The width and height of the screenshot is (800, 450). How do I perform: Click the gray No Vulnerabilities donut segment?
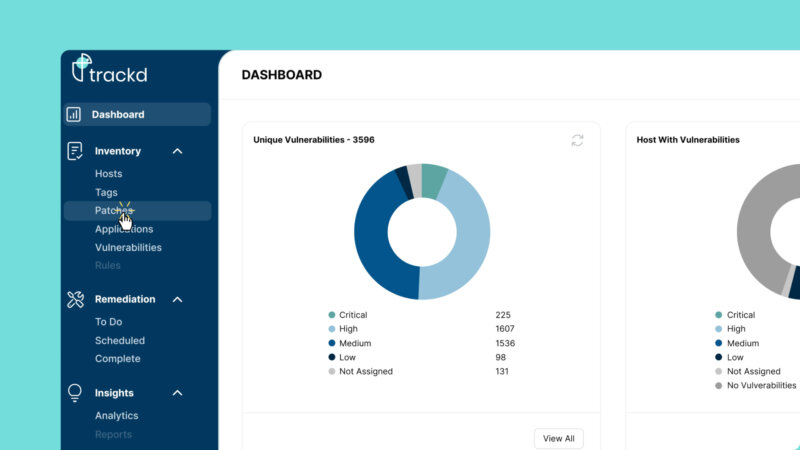tap(755, 224)
